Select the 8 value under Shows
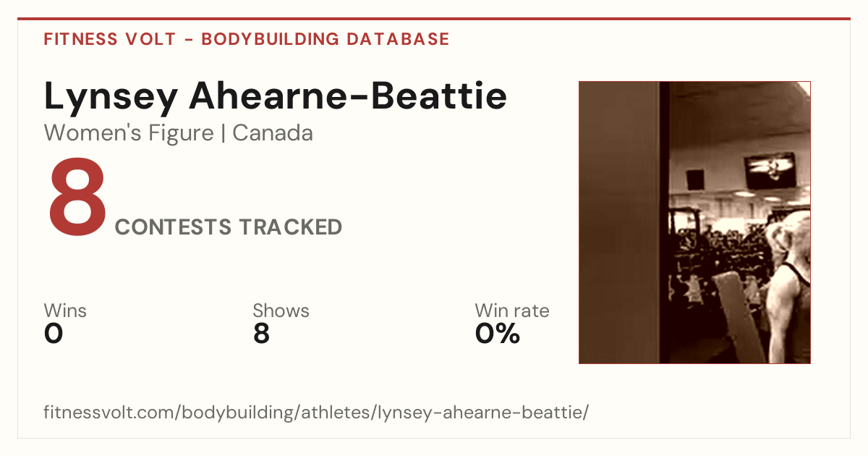The width and height of the screenshot is (868, 456). pyautogui.click(x=261, y=334)
